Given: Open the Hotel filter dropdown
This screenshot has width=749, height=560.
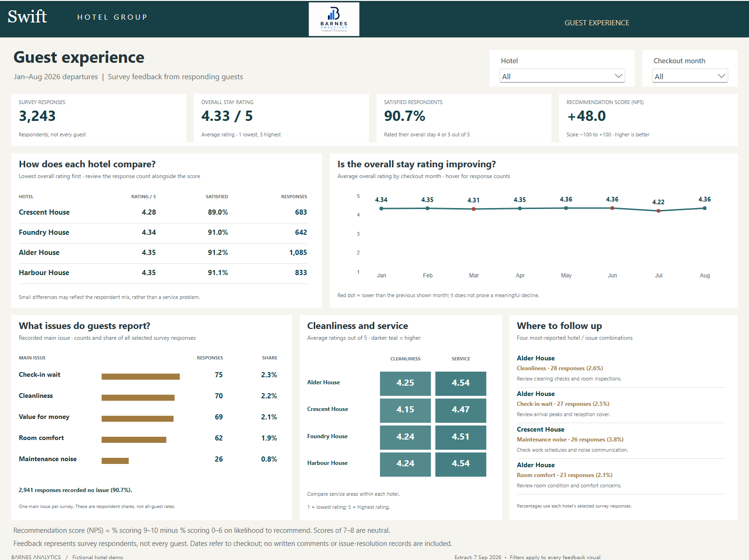Looking at the screenshot, I should coord(562,76).
